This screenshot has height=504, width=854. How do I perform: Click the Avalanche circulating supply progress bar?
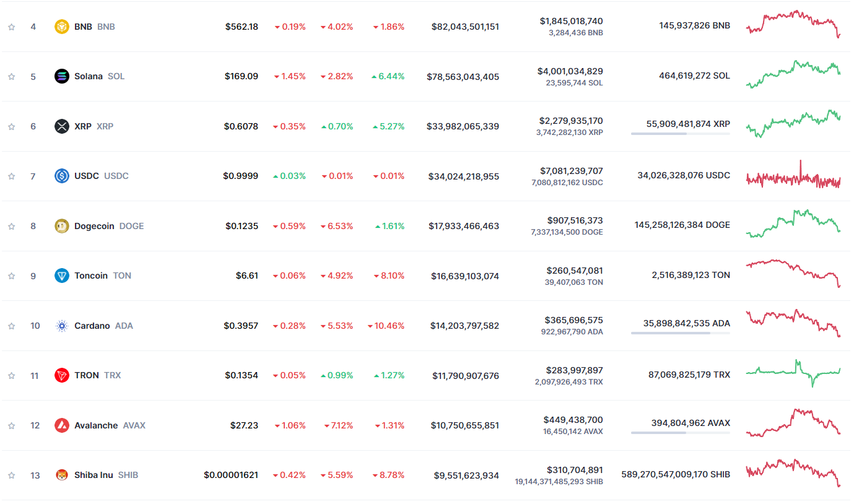[680, 433]
